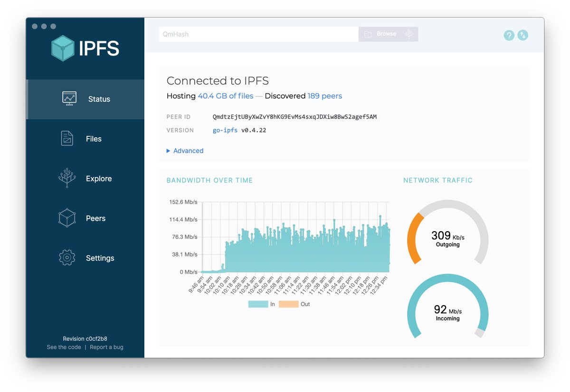Click the 76.3 Mb/s axis label

pyautogui.click(x=185, y=237)
